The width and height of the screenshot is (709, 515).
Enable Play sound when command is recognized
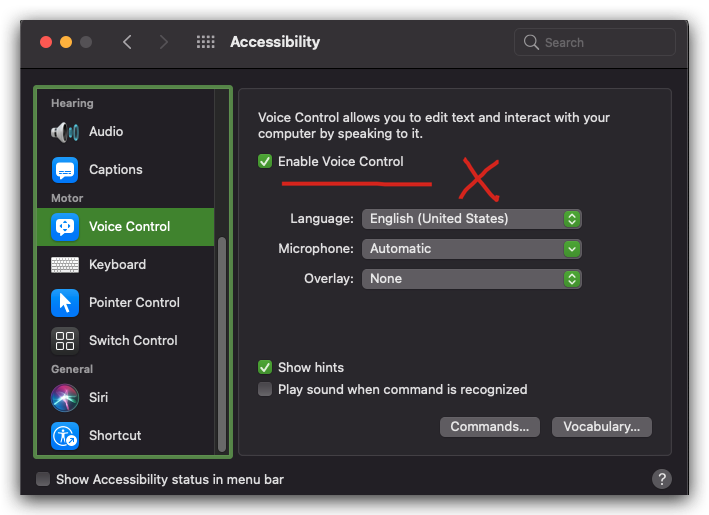[265, 389]
